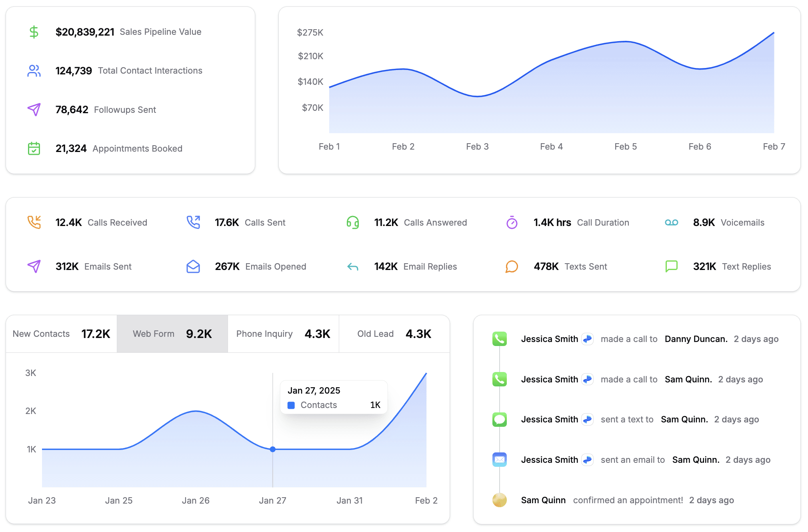Open Sam Quinn link in made a call entry
Screen dimensions: 808x532
(688, 379)
